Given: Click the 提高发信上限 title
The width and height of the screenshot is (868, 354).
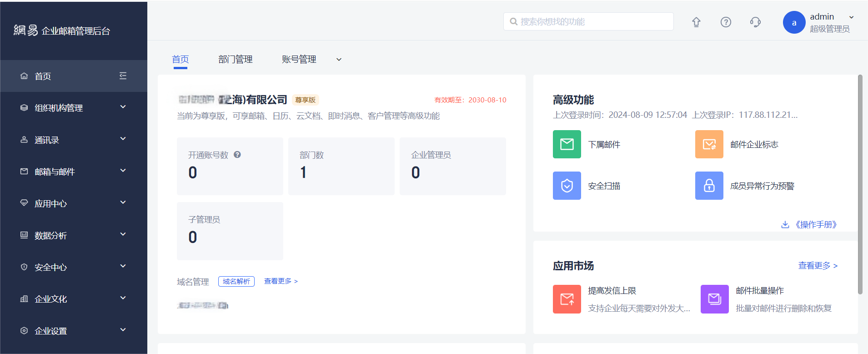Looking at the screenshot, I should (x=612, y=290).
